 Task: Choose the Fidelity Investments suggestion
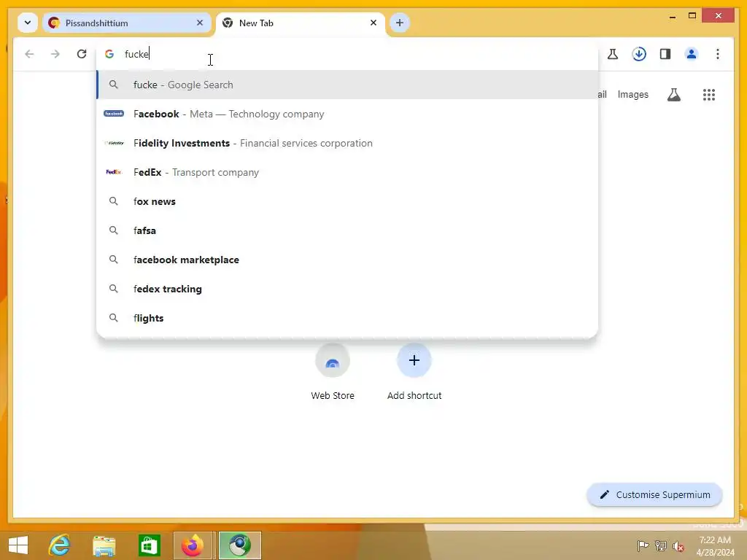click(x=347, y=143)
